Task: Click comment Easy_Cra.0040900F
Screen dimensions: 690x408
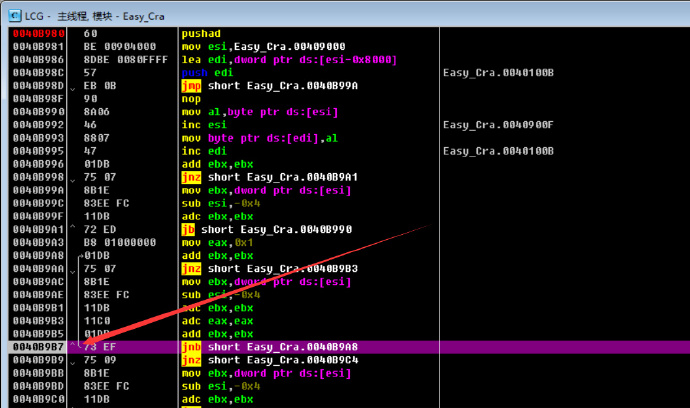Action: [x=498, y=125]
